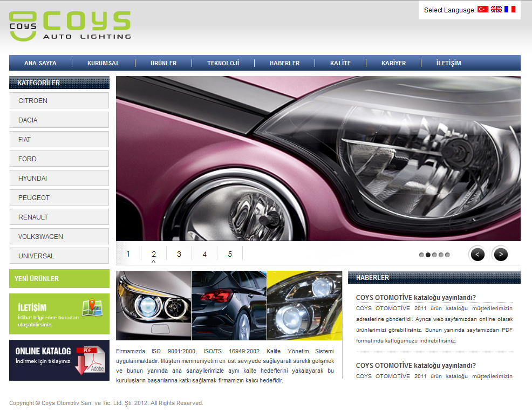Open ANA SAYFA menu item
This screenshot has width=532, height=411.
[40, 63]
